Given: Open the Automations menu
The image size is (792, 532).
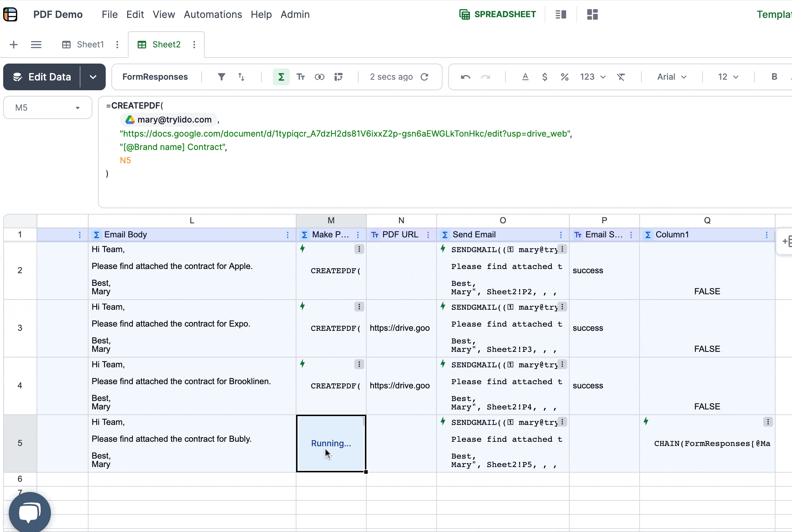Looking at the screenshot, I should tap(213, 14).
